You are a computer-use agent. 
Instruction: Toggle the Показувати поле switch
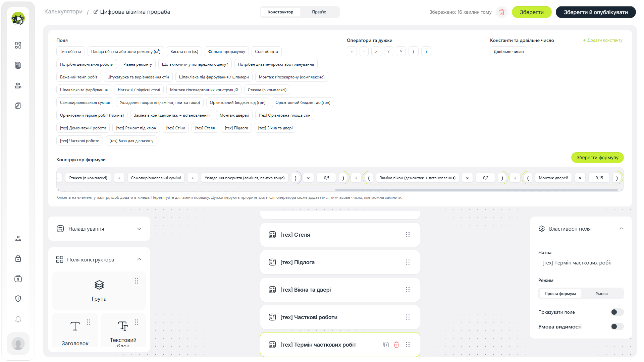617,312
